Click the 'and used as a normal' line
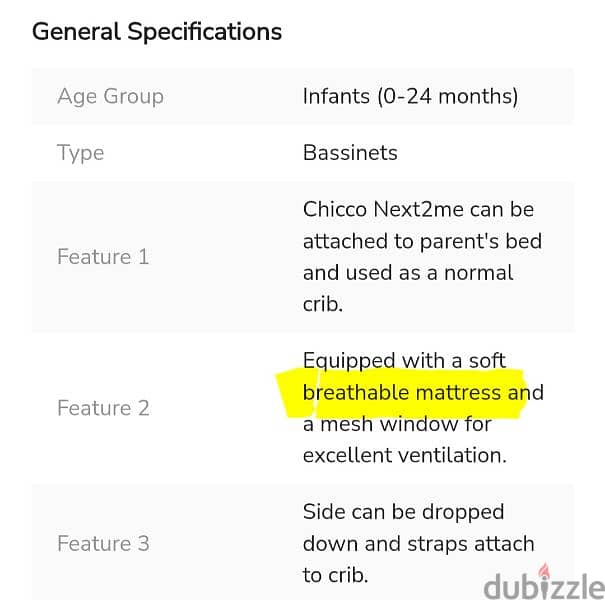Screen dimensions: 605x600 click(x=408, y=273)
